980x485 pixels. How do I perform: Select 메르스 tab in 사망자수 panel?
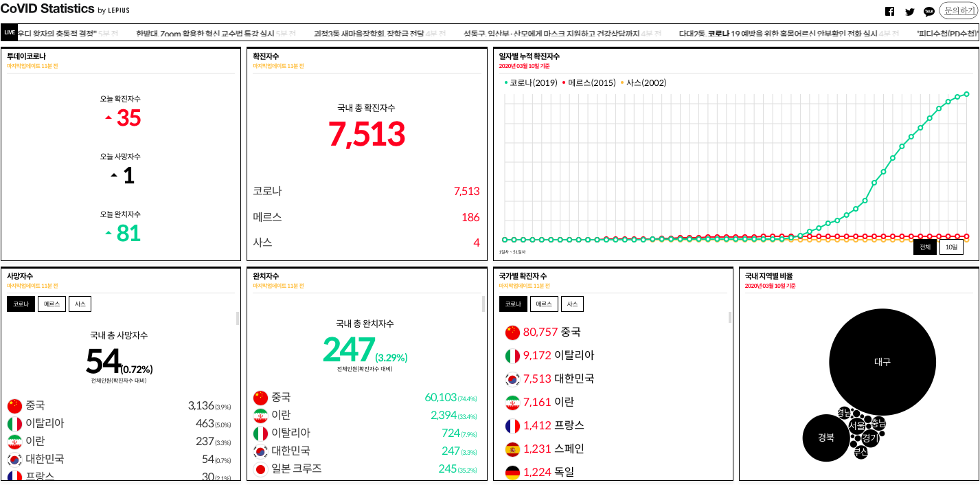click(52, 304)
